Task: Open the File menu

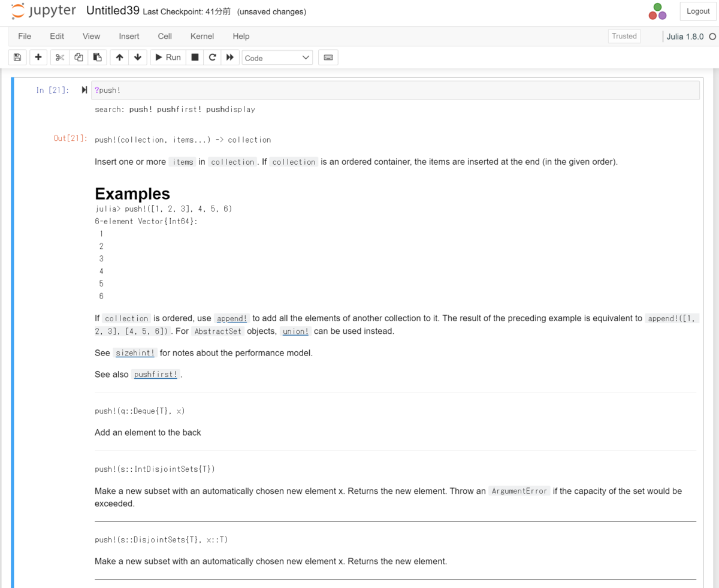Action: [x=25, y=36]
